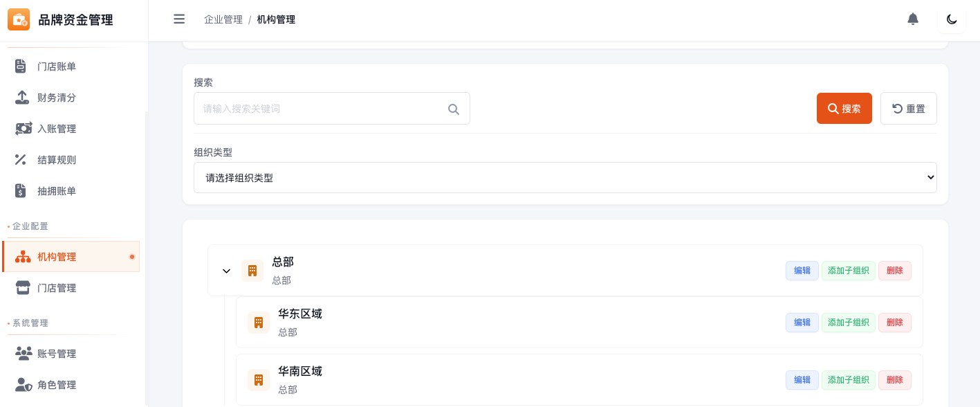This screenshot has width=980, height=407.
Task: Open the 组织类型 dropdown
Action: coord(564,178)
